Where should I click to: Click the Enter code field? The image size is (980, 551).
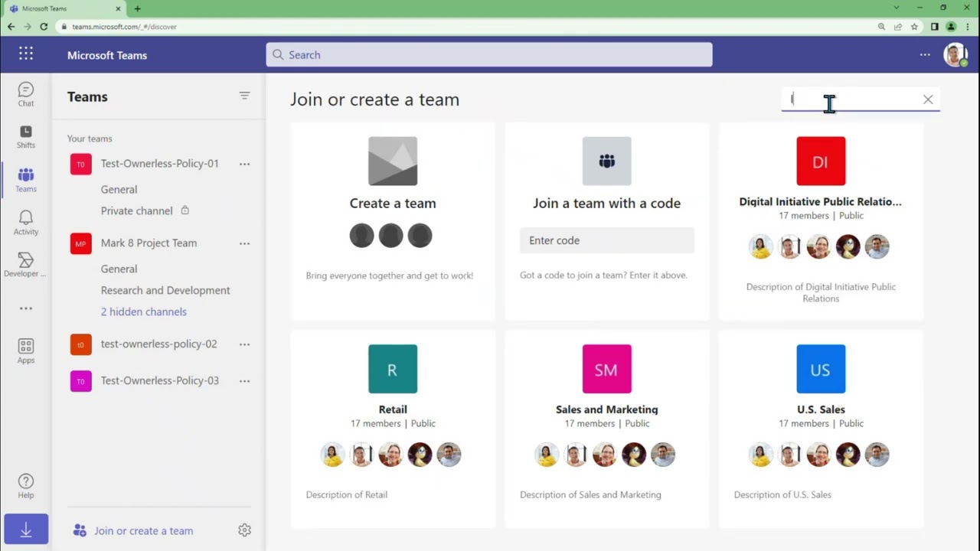[x=606, y=240]
